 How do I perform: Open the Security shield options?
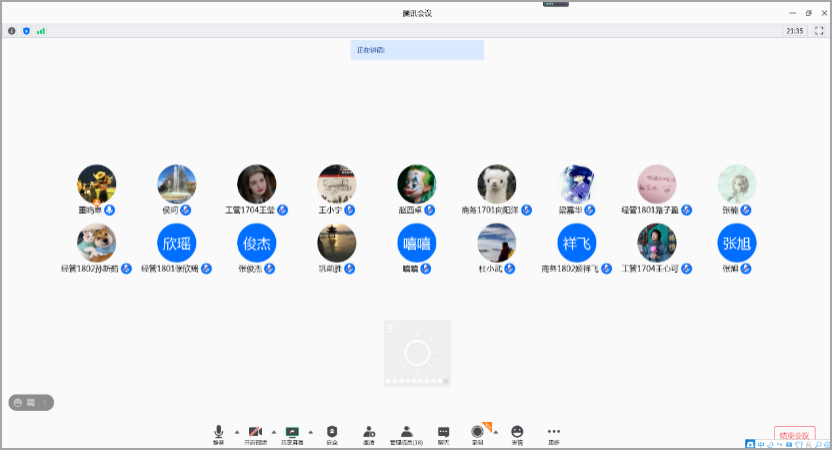[332, 432]
